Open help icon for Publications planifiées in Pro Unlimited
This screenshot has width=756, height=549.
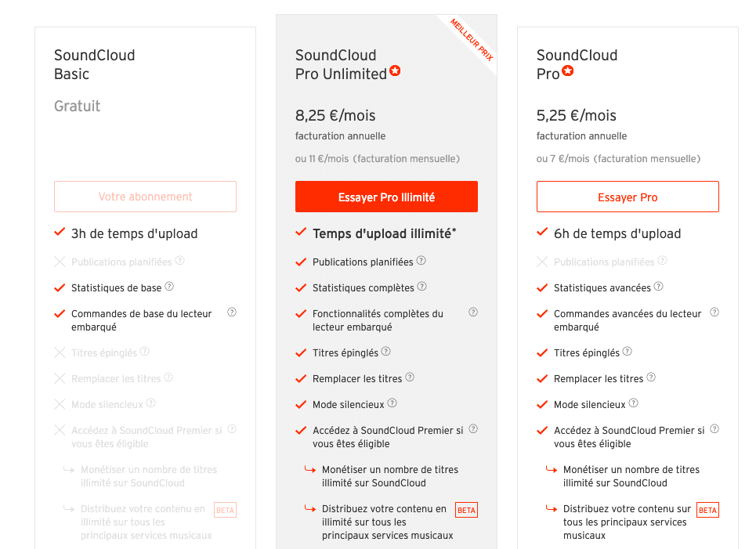pyautogui.click(x=421, y=261)
